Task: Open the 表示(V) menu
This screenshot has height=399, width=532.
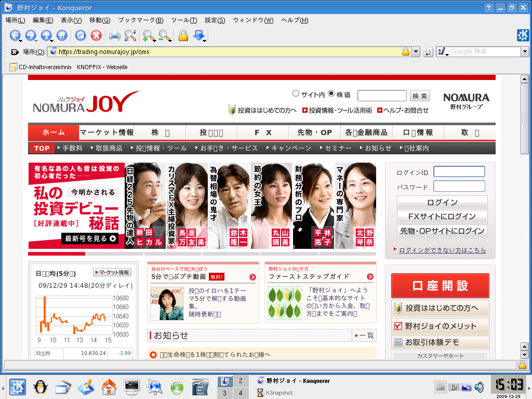Action: 71,20
